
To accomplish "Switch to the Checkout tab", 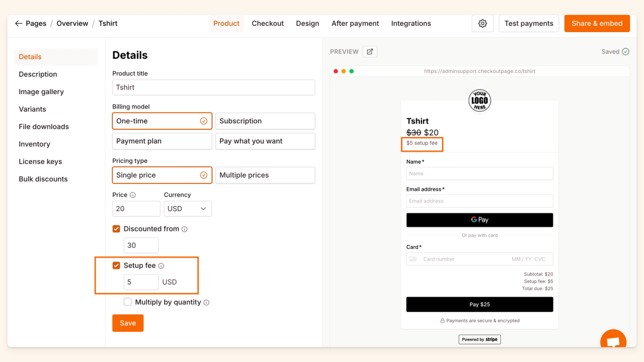I will pyautogui.click(x=268, y=23).
